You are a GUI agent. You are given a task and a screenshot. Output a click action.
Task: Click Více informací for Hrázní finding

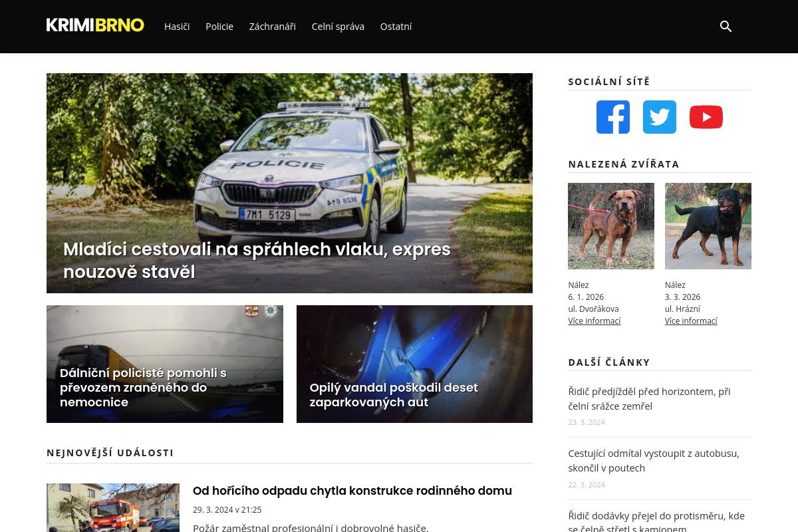(691, 321)
